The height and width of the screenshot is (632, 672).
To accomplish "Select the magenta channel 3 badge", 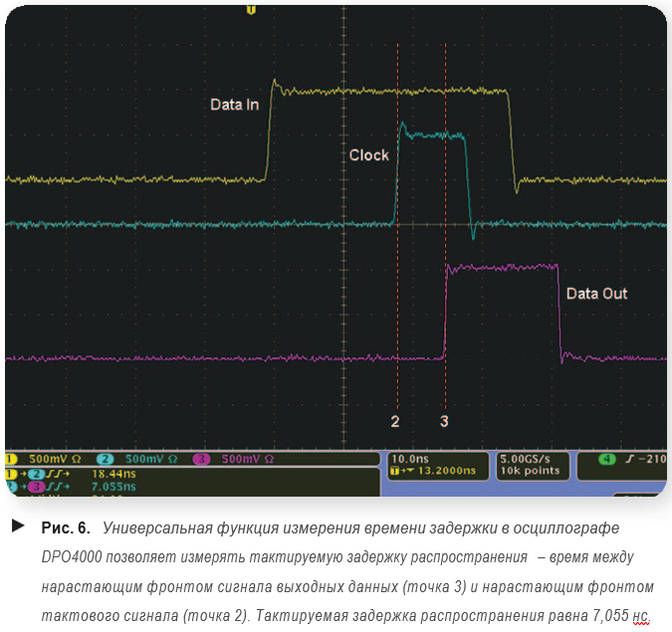I will (201, 459).
